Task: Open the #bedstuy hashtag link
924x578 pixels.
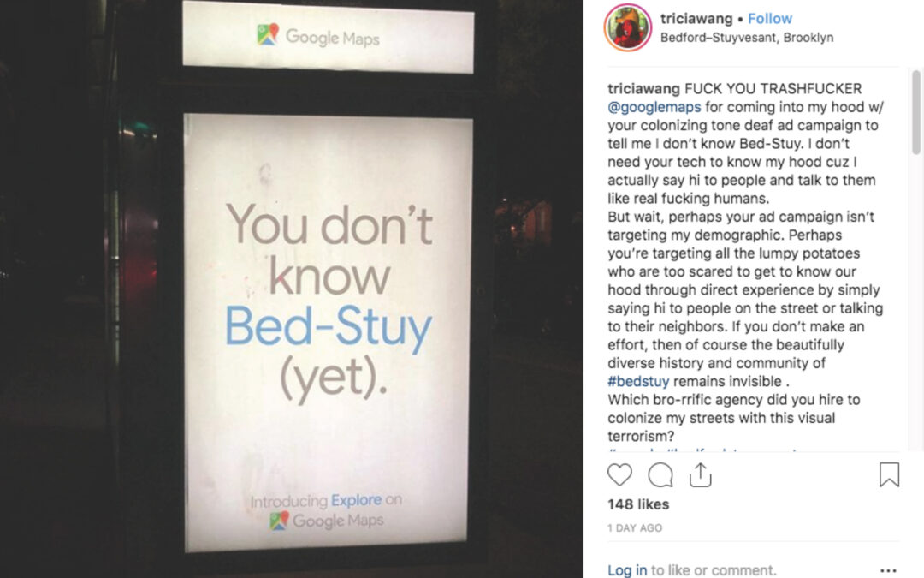Action: click(x=638, y=382)
